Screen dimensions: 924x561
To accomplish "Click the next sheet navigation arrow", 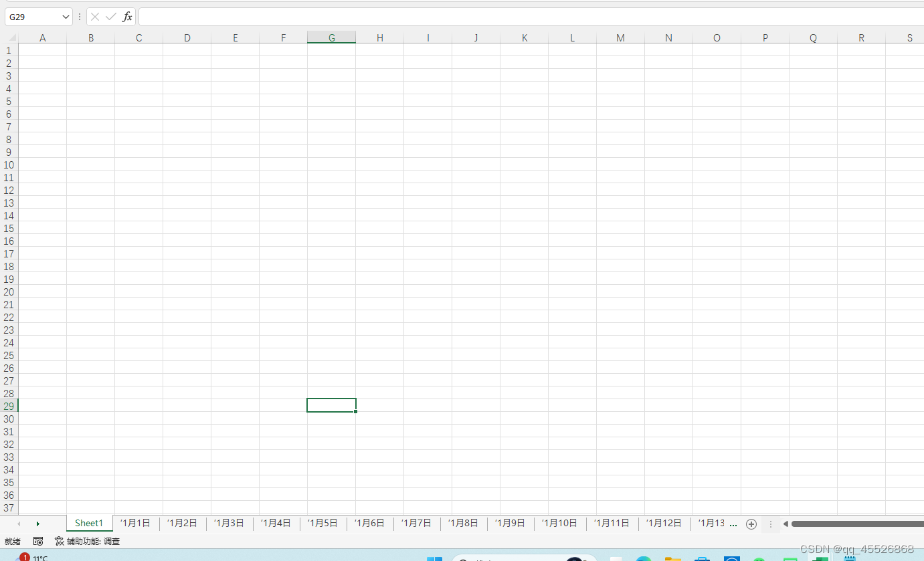I will 38,524.
